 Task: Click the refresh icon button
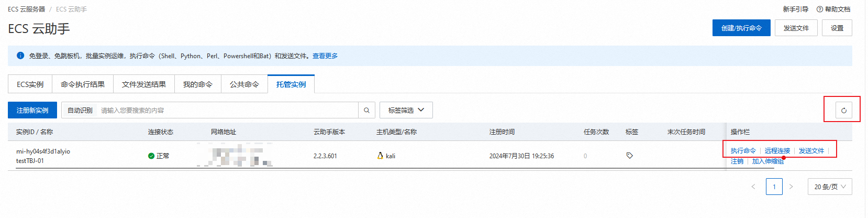843,110
